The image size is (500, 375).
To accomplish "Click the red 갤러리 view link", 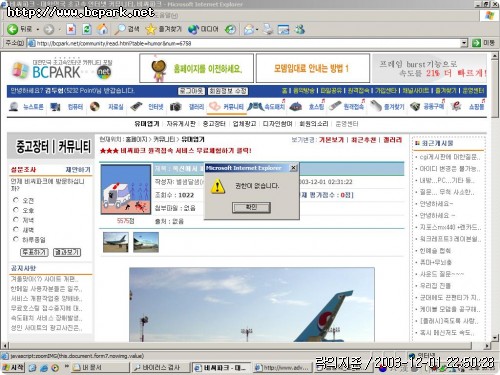I will click(393, 140).
